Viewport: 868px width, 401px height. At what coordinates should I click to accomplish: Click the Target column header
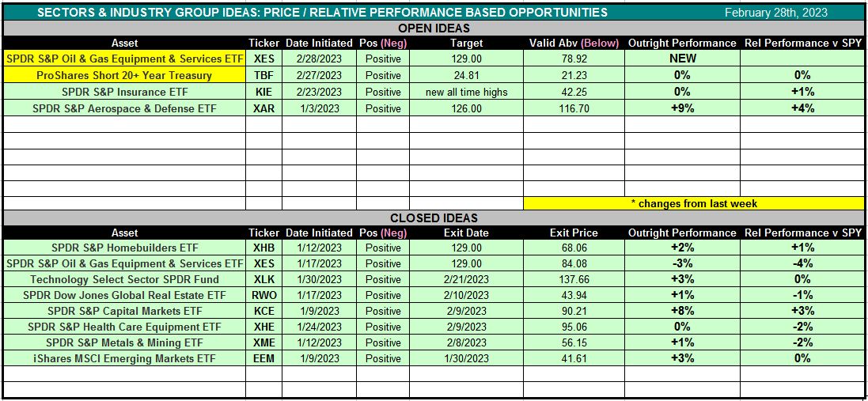[466, 43]
